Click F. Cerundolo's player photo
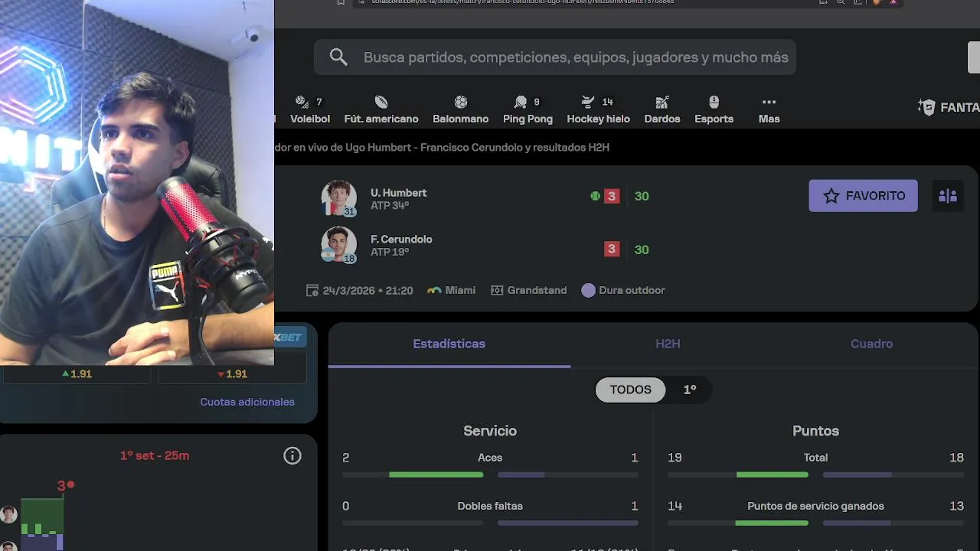Image resolution: width=980 pixels, height=551 pixels. click(x=338, y=245)
